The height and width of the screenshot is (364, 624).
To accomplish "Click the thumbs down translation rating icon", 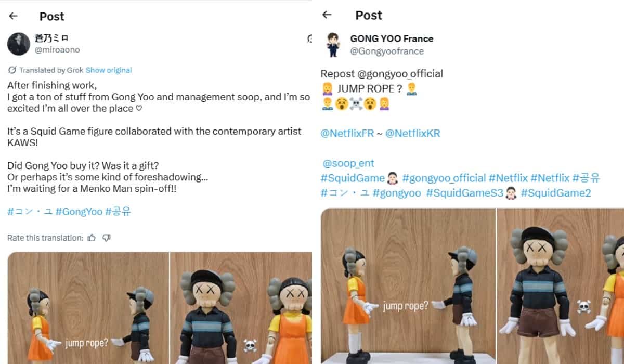I will click(x=107, y=238).
